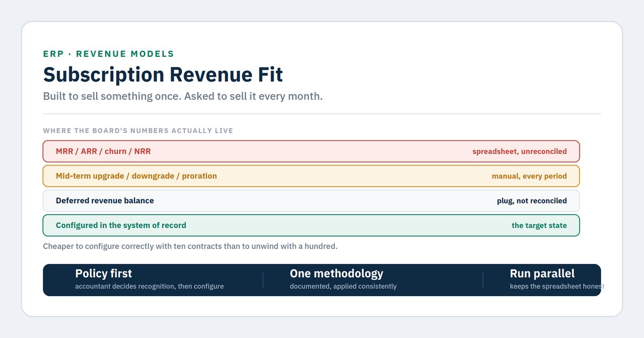Select the 'Subscription Revenue Fit' heading
The image size is (644, 338).
tap(163, 75)
